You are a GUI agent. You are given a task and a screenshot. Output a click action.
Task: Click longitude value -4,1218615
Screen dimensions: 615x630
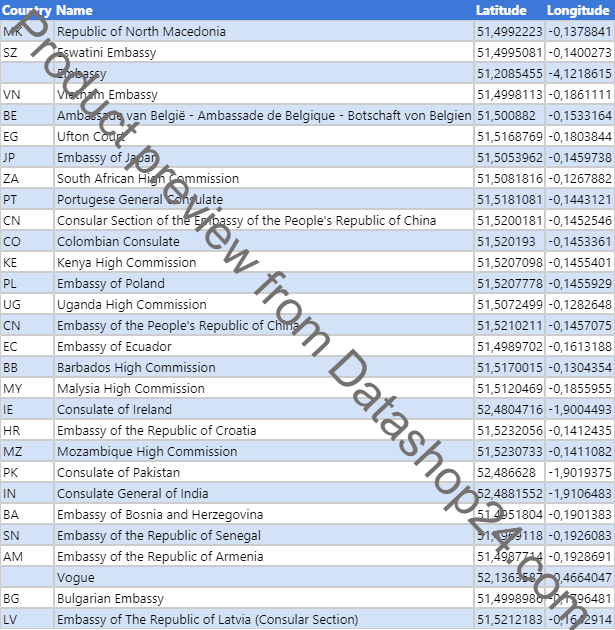pyautogui.click(x=580, y=73)
